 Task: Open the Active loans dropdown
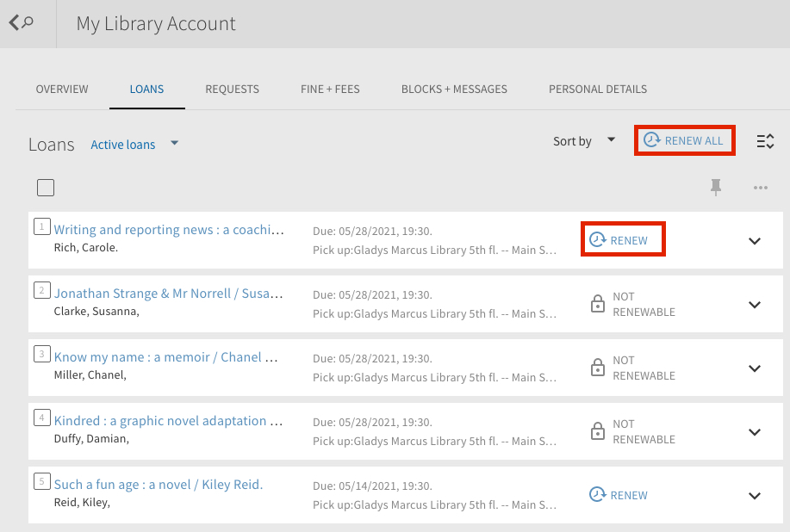(134, 145)
